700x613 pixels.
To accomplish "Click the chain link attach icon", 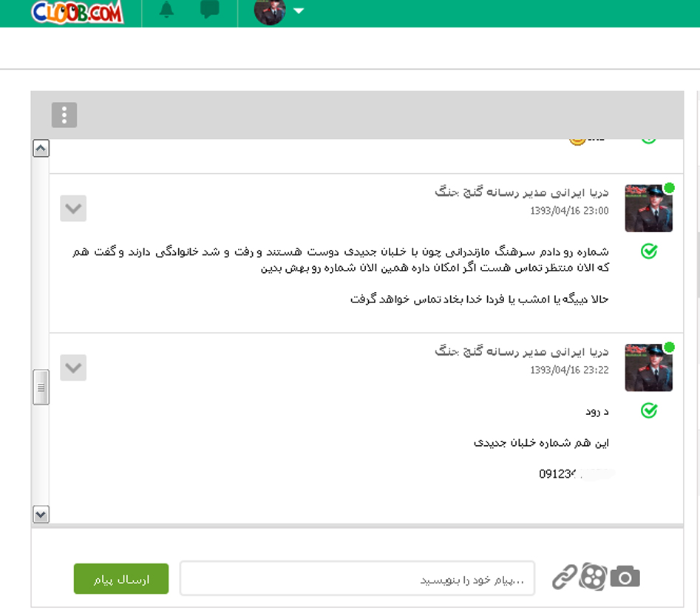I will [x=565, y=577].
